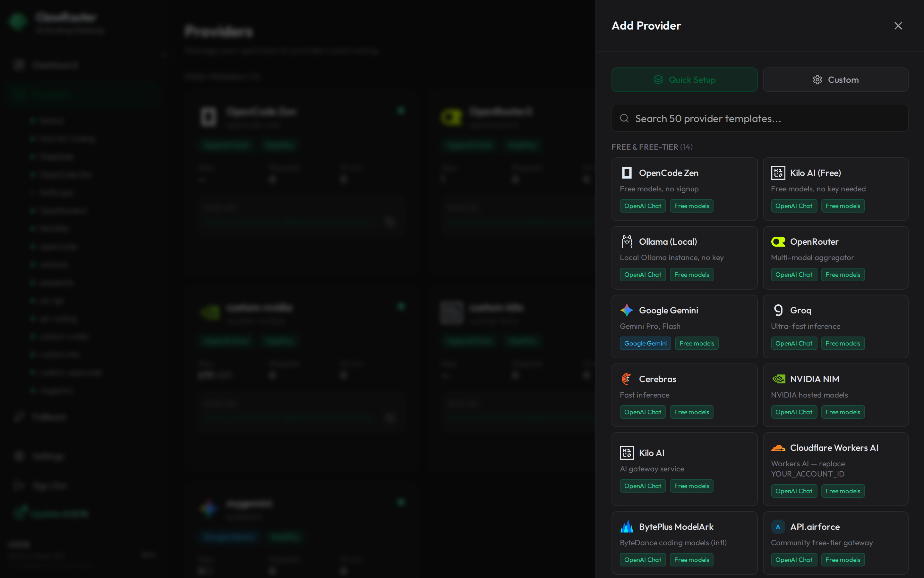Choose the Google Gemini template title

tap(668, 310)
